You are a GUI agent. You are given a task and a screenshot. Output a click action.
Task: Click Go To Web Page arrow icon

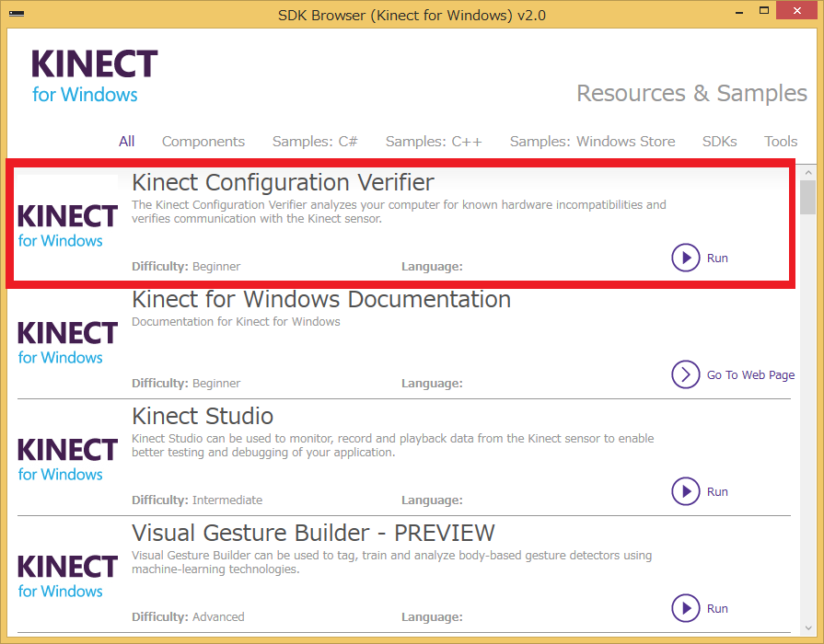tap(686, 374)
